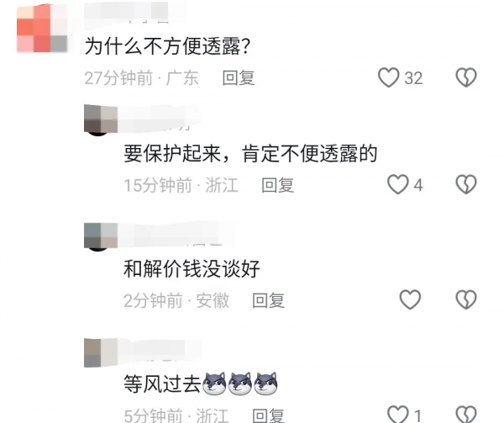Tap 回复 under the 安徽 comment
504x423 pixels.
pos(269,300)
